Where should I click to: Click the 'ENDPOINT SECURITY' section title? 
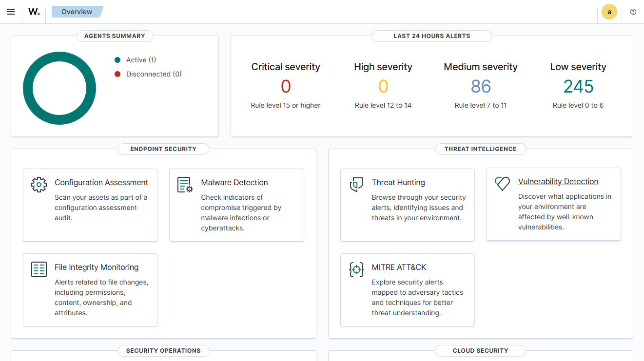(x=163, y=149)
